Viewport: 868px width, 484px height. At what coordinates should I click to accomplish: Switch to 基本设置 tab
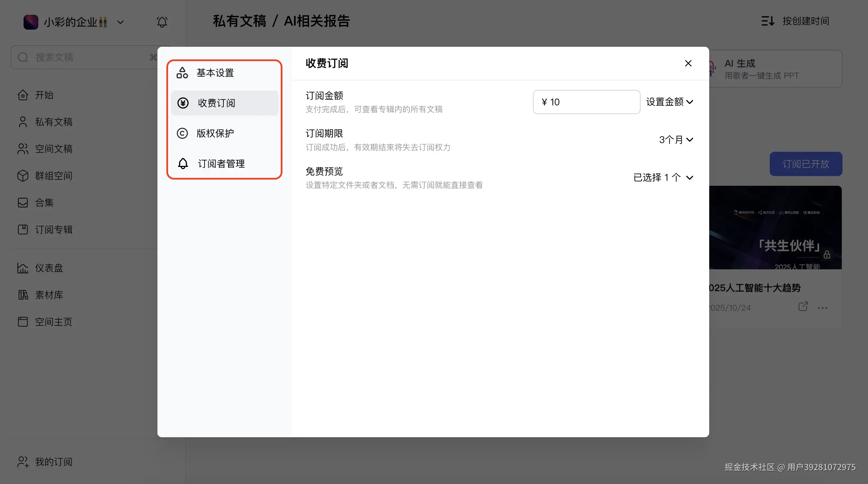215,73
